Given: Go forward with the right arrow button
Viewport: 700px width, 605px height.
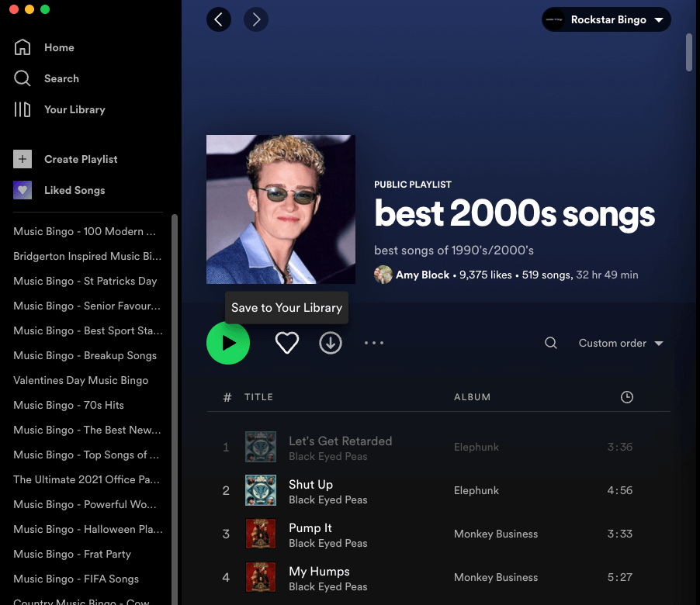Looking at the screenshot, I should pyautogui.click(x=256, y=19).
